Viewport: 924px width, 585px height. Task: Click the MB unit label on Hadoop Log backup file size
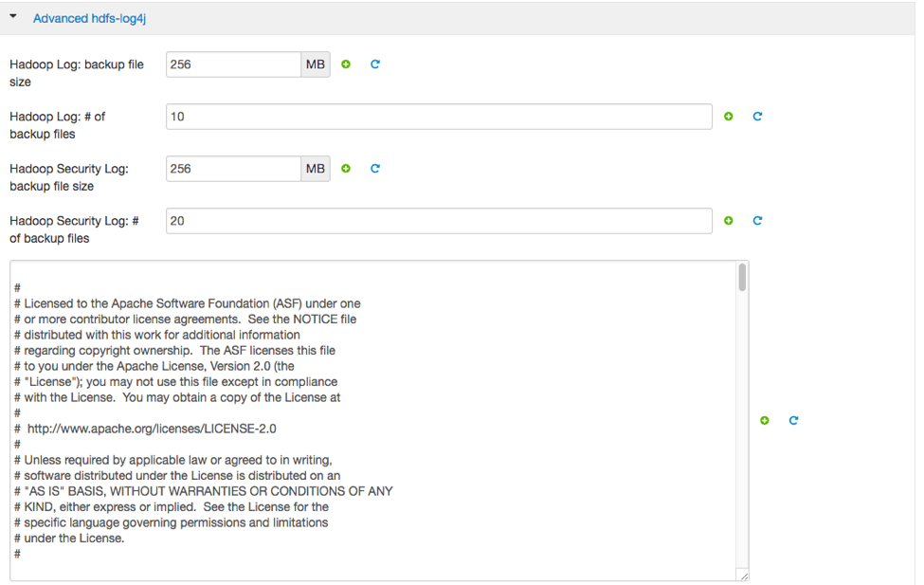coord(316,64)
